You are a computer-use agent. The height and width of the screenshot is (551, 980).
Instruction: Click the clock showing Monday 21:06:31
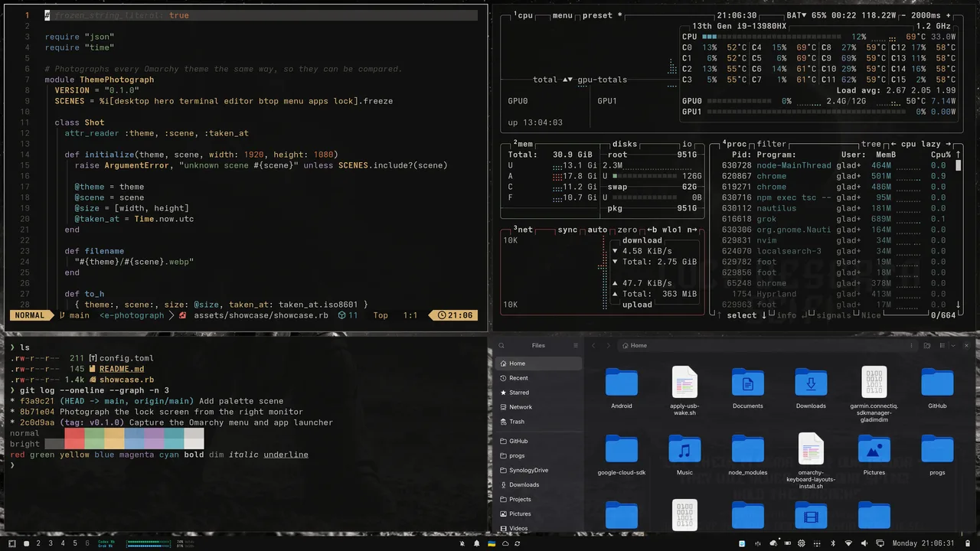923,543
